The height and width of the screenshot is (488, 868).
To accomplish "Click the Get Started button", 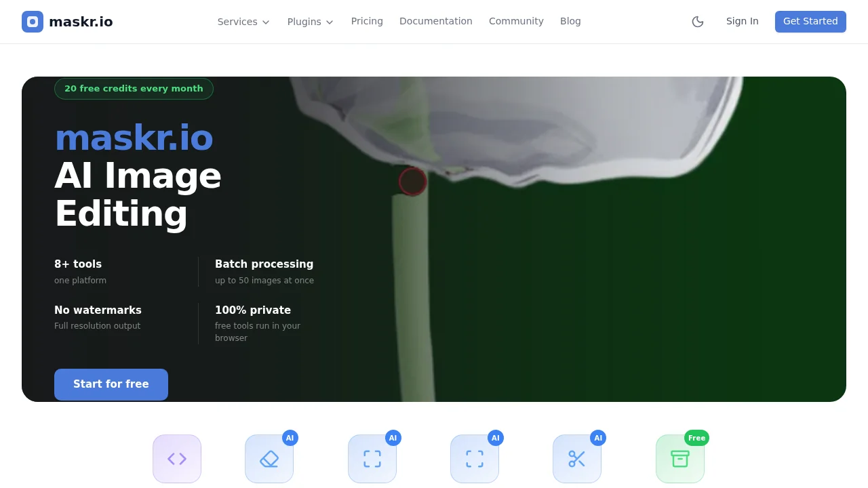I will point(810,21).
